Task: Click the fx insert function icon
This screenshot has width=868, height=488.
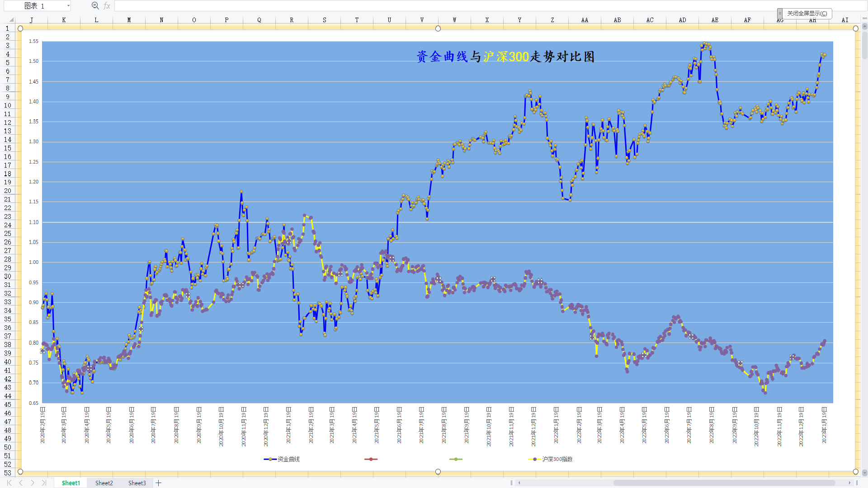Action: point(107,5)
